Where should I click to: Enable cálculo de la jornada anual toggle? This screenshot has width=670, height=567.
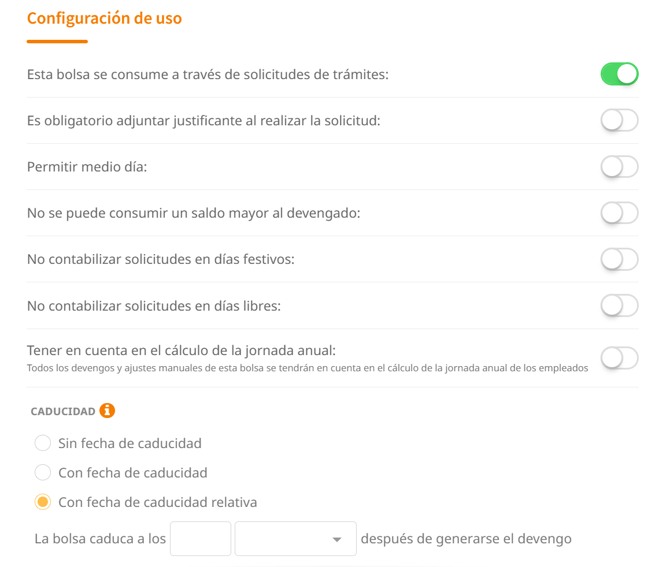tap(619, 357)
